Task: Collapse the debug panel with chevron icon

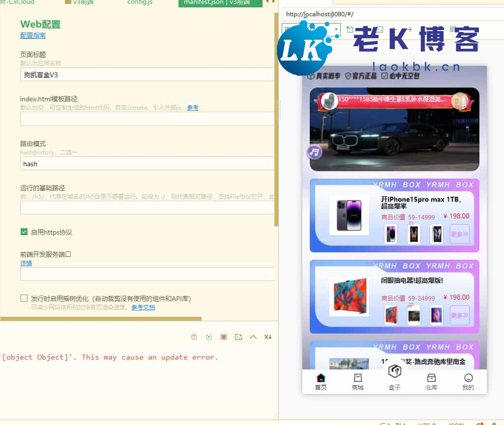Action: pyautogui.click(x=253, y=336)
